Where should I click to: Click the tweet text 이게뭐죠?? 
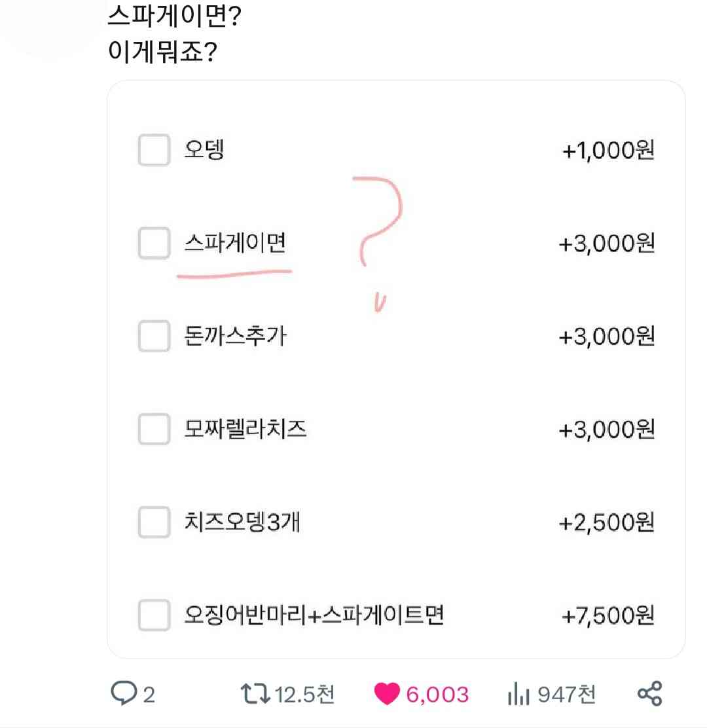tap(162, 51)
